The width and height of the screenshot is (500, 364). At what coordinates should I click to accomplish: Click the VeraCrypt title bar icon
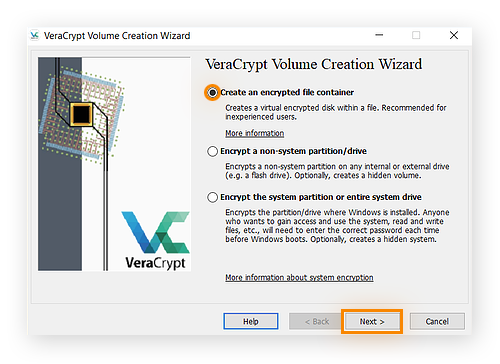pos(35,35)
